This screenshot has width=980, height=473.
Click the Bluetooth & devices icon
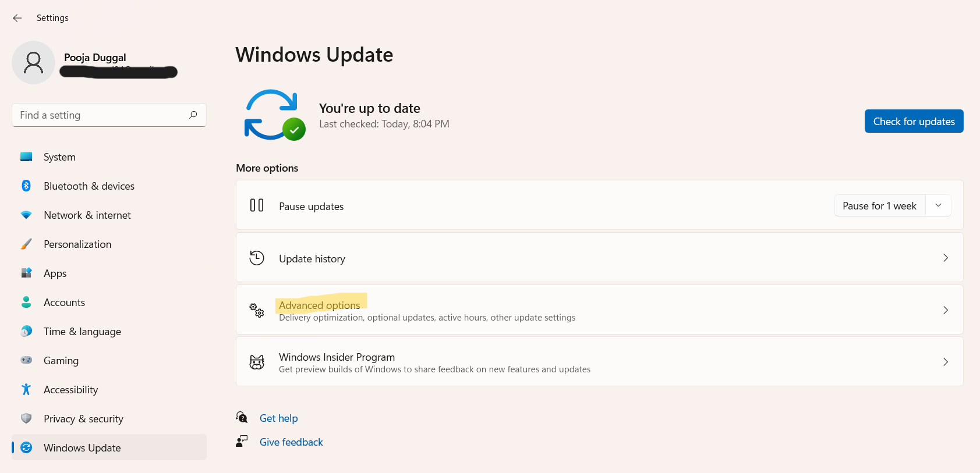point(26,186)
